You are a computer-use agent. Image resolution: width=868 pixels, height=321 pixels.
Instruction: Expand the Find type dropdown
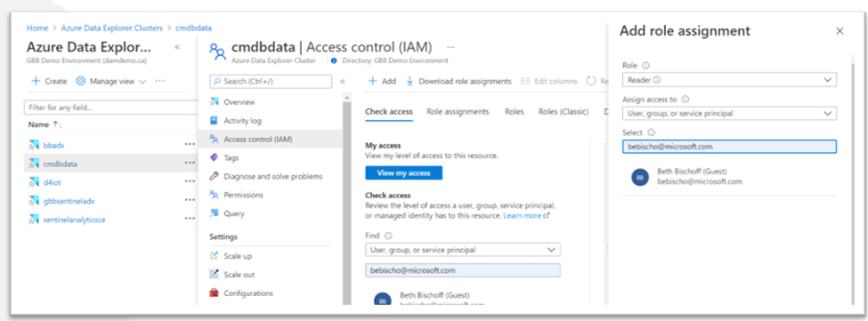click(463, 250)
